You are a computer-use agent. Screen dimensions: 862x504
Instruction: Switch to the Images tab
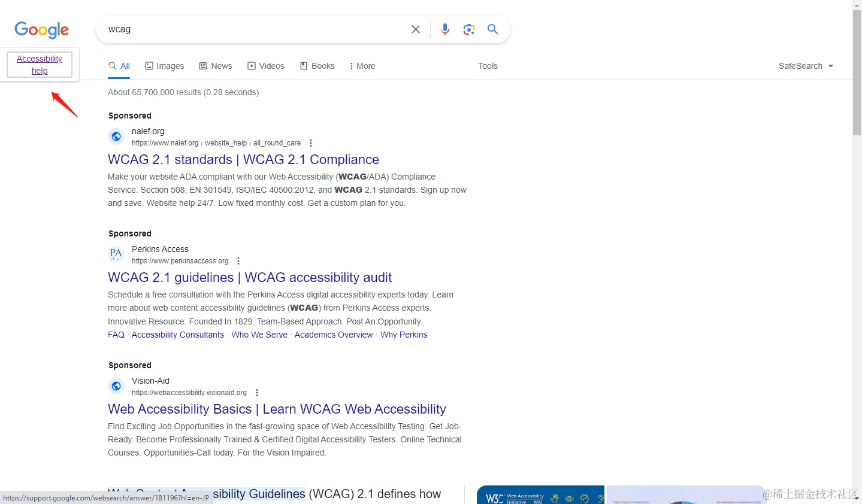(x=165, y=66)
